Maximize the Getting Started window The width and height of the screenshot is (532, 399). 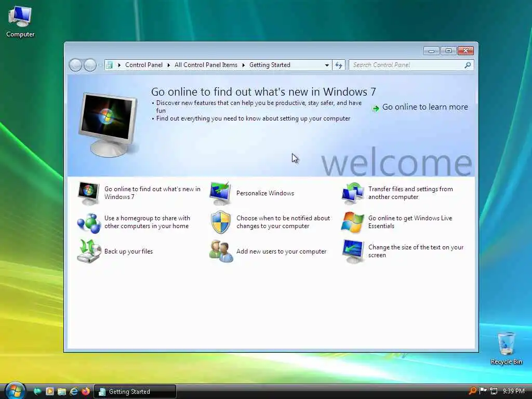point(448,51)
